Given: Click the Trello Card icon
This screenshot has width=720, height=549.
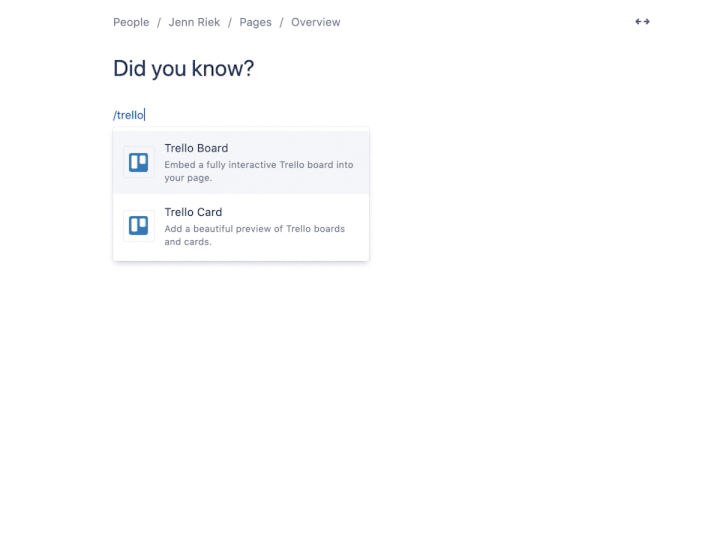Looking at the screenshot, I should pyautogui.click(x=139, y=226).
